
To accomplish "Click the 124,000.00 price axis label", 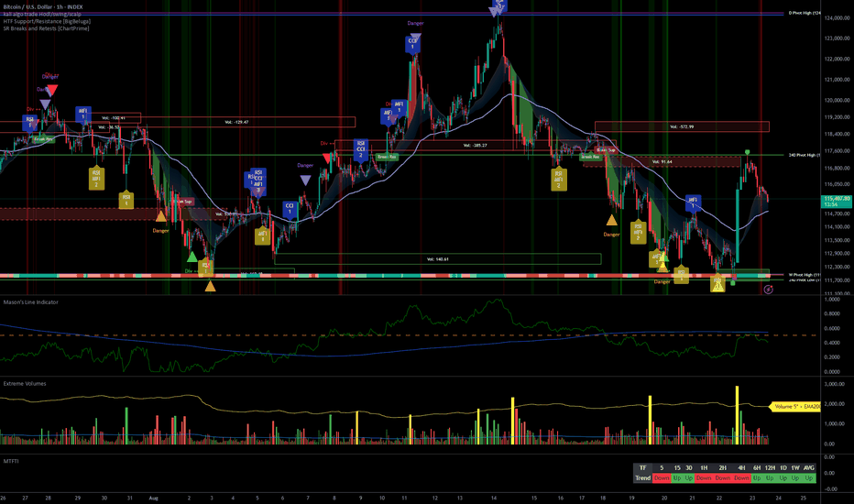I will [x=838, y=18].
